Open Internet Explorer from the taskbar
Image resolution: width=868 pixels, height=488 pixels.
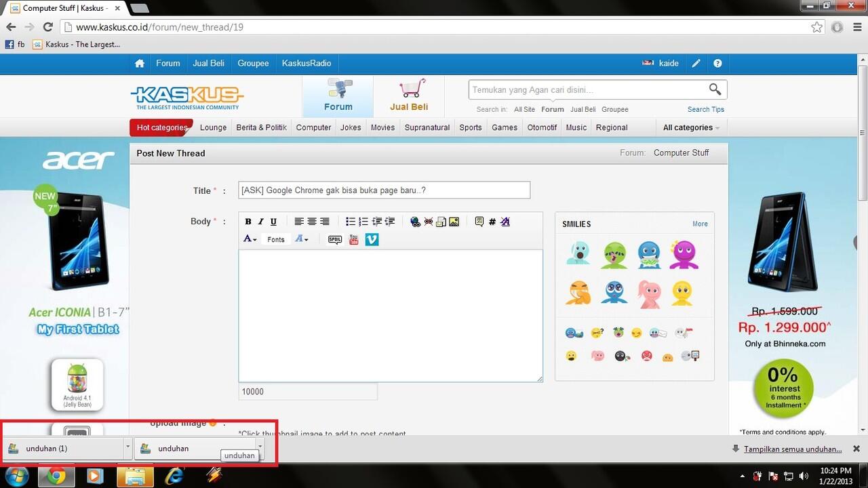[x=174, y=476]
